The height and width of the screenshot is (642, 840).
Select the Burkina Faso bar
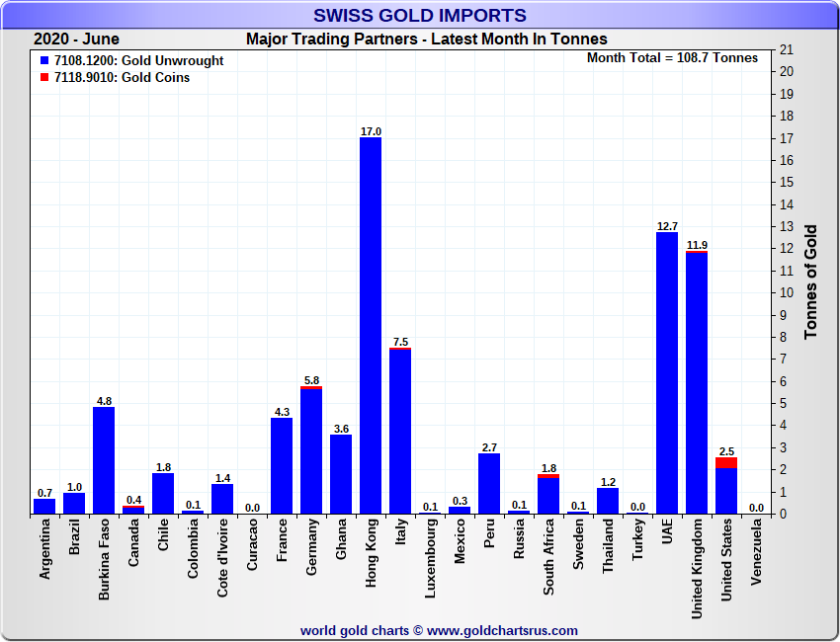104,460
